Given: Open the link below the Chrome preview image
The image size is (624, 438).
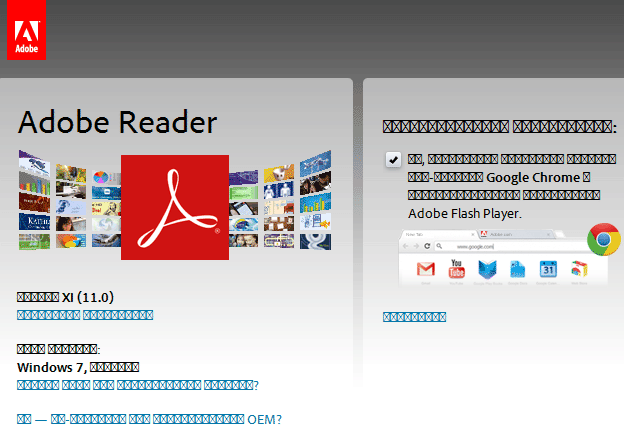Looking at the screenshot, I should click(414, 317).
